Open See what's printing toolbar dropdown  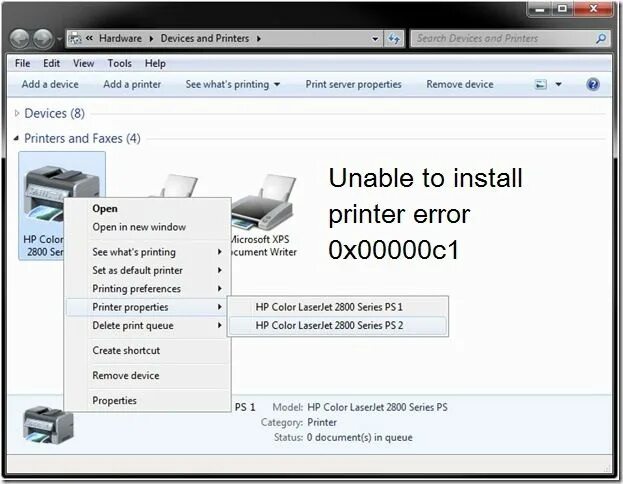point(233,85)
